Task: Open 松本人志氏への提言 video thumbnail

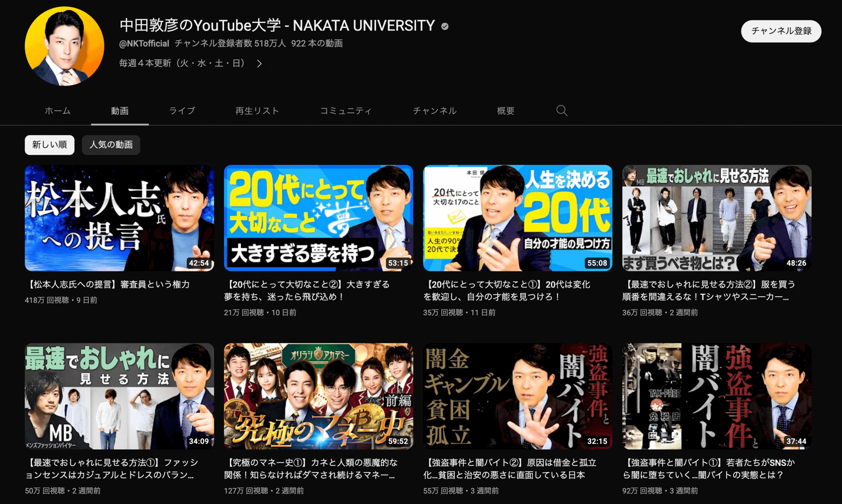Action: tap(119, 218)
